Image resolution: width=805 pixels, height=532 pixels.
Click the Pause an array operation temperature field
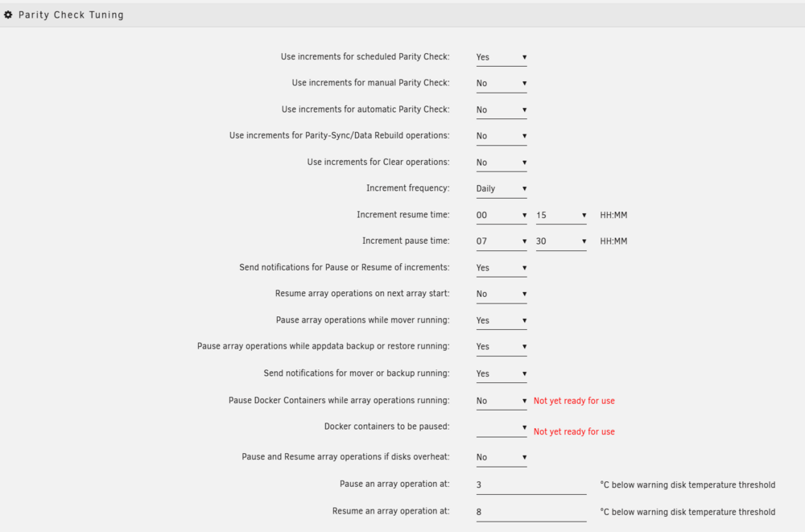530,485
